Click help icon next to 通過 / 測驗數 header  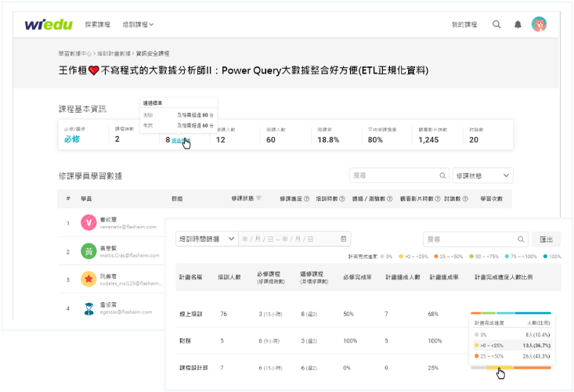(389, 199)
